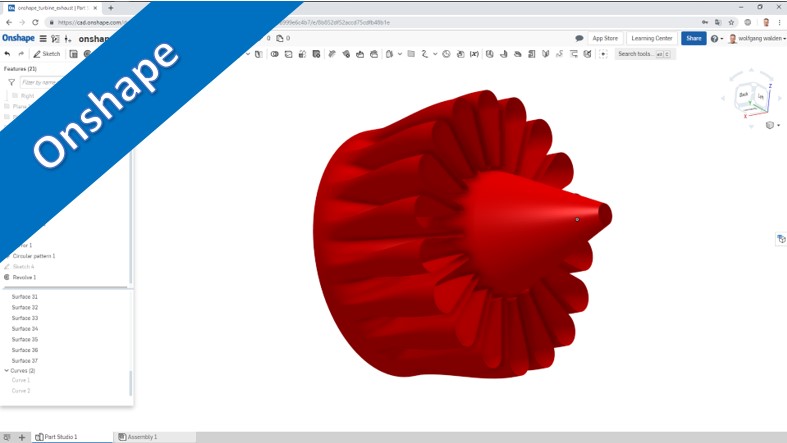The image size is (787, 443).
Task: Open the wolfgang walden account menu
Action: coord(757,39)
